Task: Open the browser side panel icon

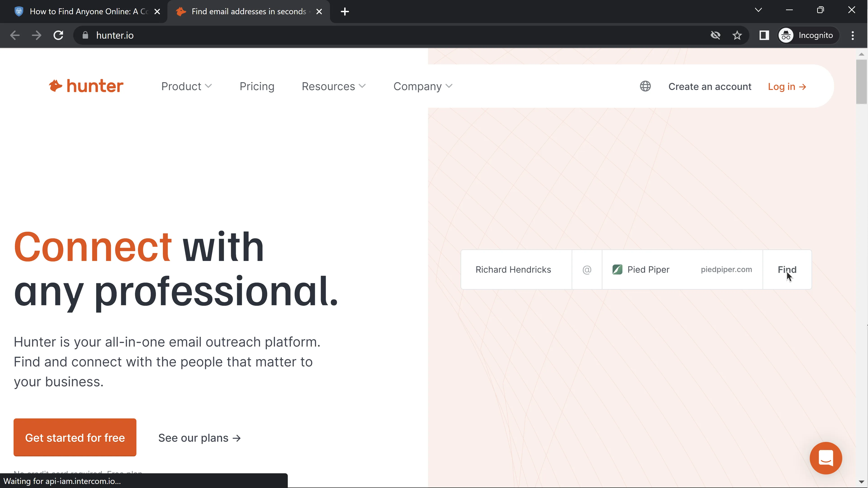Action: point(764,35)
